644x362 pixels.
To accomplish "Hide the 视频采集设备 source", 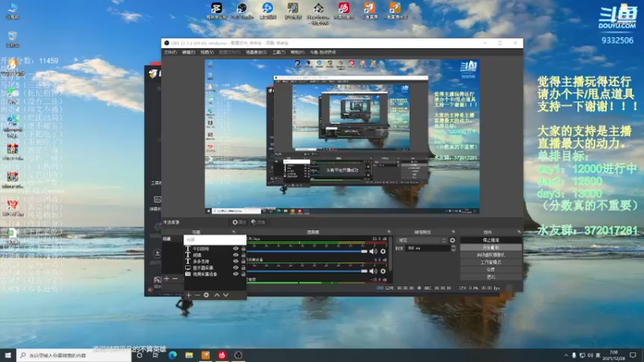I will (236, 274).
